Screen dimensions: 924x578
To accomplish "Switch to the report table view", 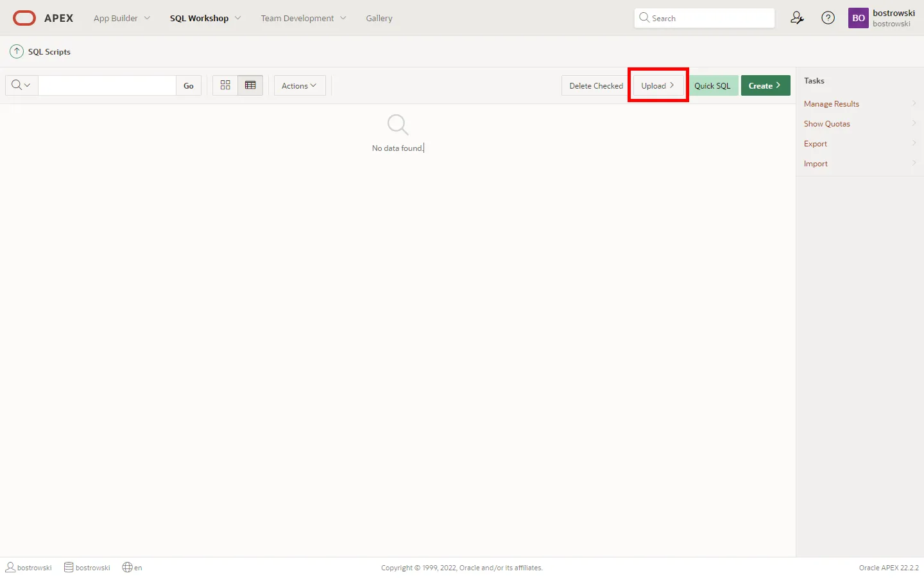I will pos(250,85).
